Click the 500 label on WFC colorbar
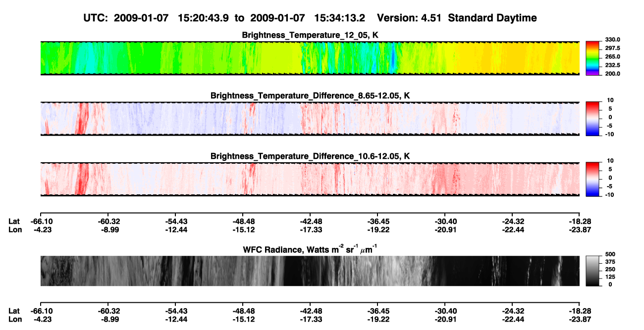This screenshot has width=644, height=330. (x=609, y=254)
